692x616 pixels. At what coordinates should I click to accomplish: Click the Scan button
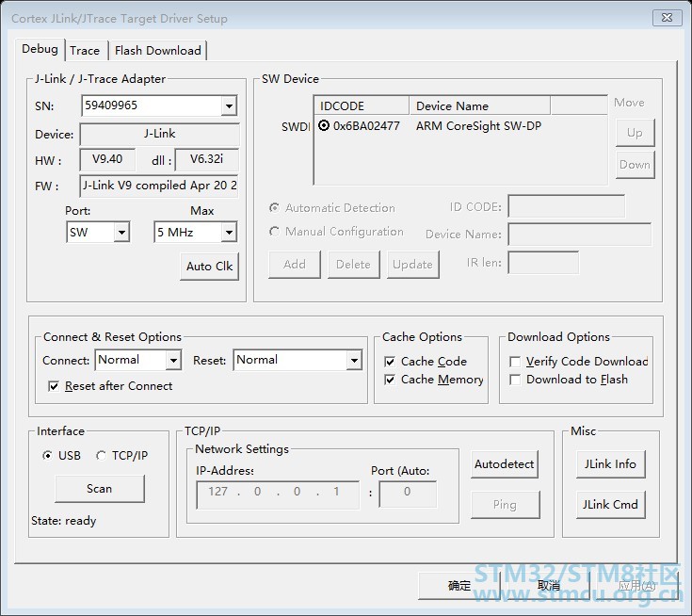coord(99,489)
